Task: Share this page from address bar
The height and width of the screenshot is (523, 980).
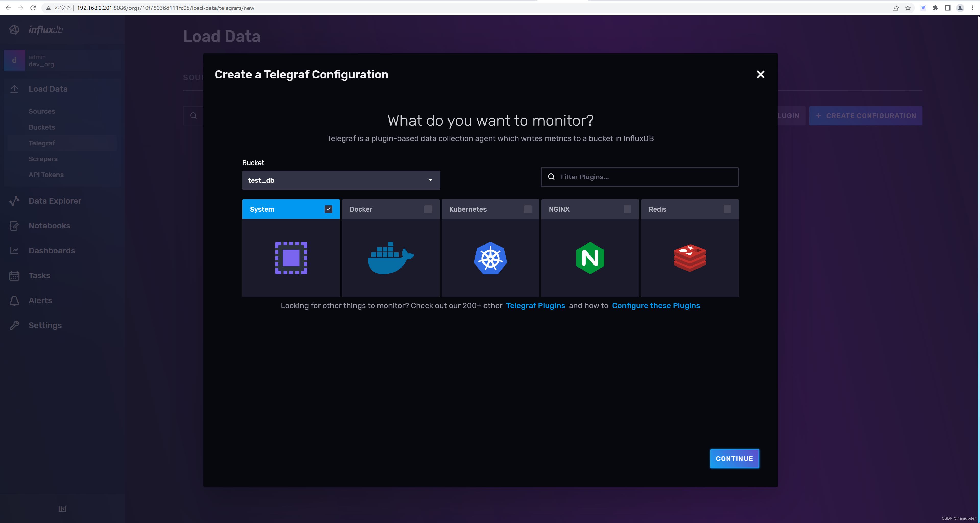Action: (896, 8)
